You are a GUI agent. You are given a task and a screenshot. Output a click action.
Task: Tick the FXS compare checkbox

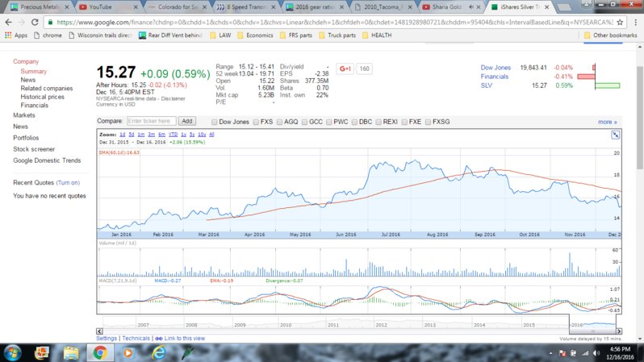256,122
